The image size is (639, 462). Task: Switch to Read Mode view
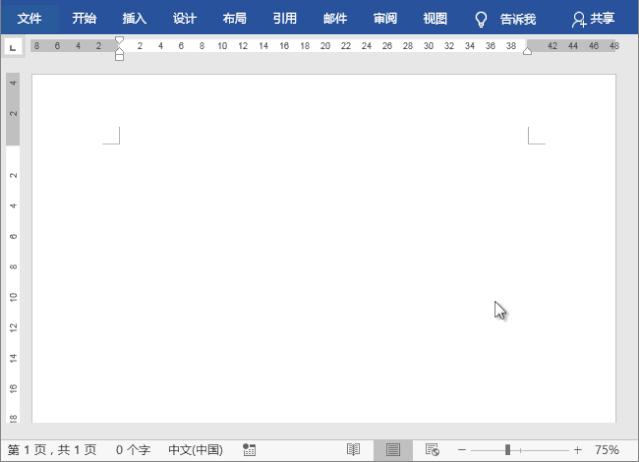353,449
